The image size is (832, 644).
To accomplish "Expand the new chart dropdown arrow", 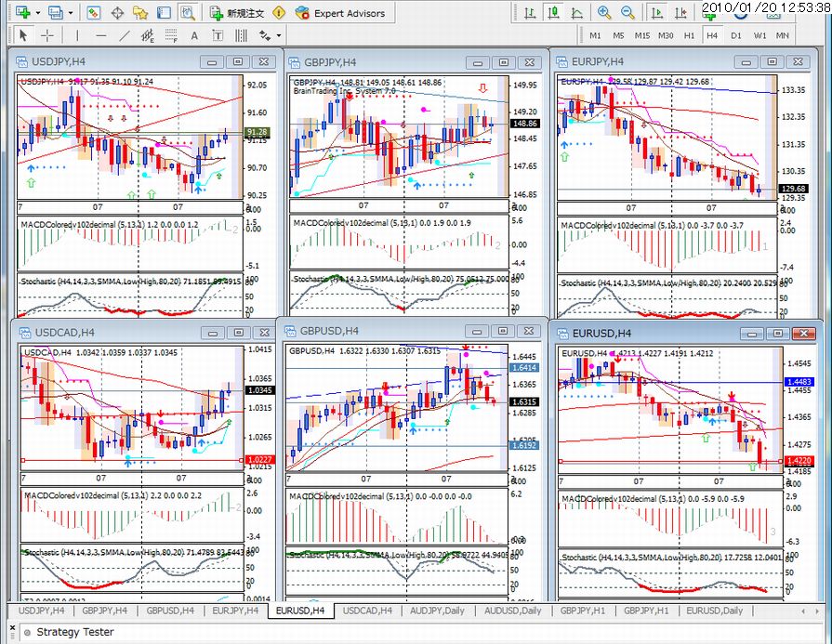I will (x=38, y=13).
